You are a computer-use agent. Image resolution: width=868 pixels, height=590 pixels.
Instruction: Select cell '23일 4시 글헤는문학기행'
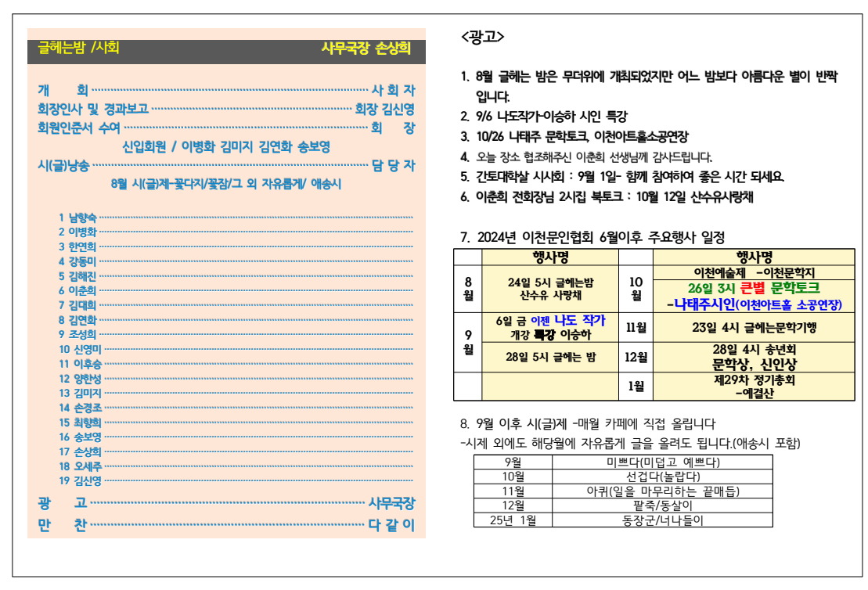(754, 327)
